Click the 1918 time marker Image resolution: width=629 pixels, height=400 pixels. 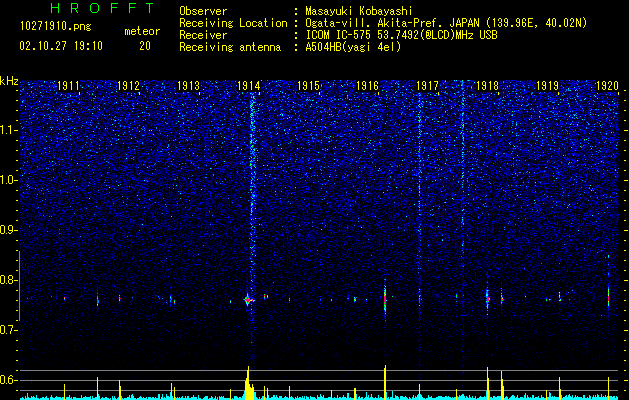click(487, 86)
